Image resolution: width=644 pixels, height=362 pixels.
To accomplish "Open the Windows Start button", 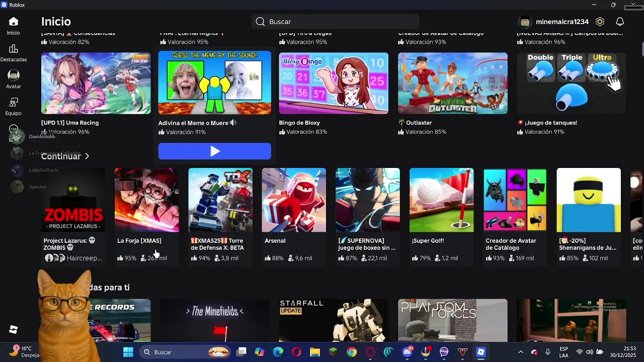I will pyautogui.click(x=128, y=352).
